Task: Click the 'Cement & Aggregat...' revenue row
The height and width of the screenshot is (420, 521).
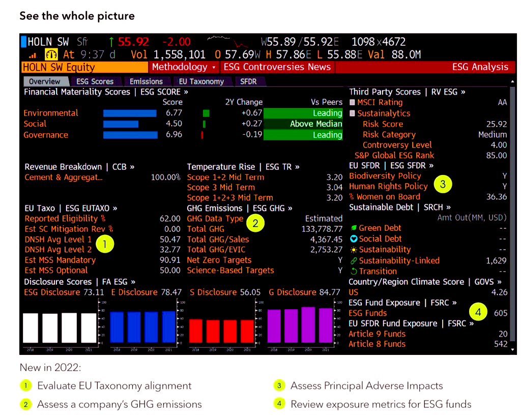Action: coord(102,177)
